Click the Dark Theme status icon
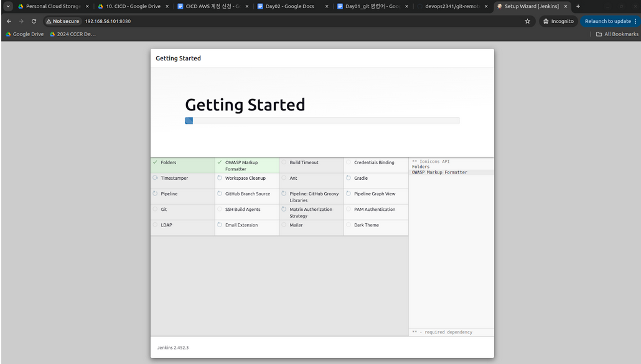Screen dimensions: 641x364 pos(349,225)
